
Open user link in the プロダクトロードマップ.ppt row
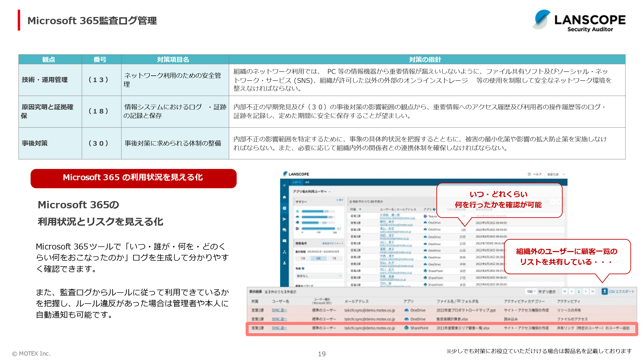[x=279, y=310]
